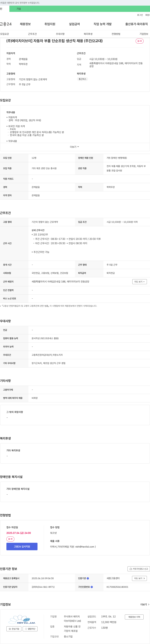Screen dimensions: 150x644
Task: Click registration time 2025.06.18 09:06:30
Action: pos(42,578)
